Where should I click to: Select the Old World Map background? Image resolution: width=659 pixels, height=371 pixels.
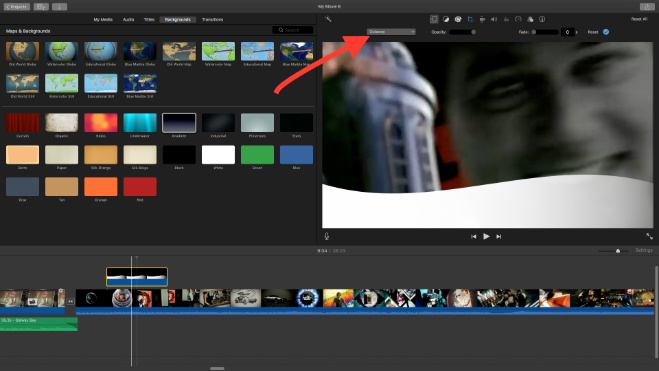click(x=179, y=52)
